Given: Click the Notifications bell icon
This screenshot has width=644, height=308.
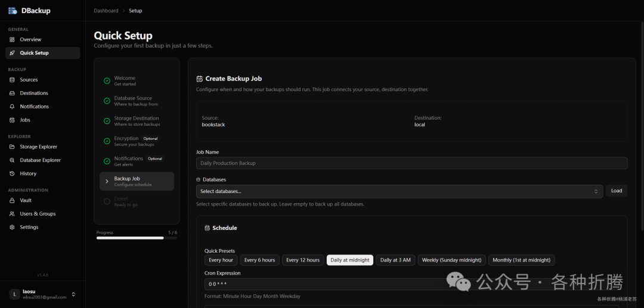Looking at the screenshot, I should (x=13, y=107).
